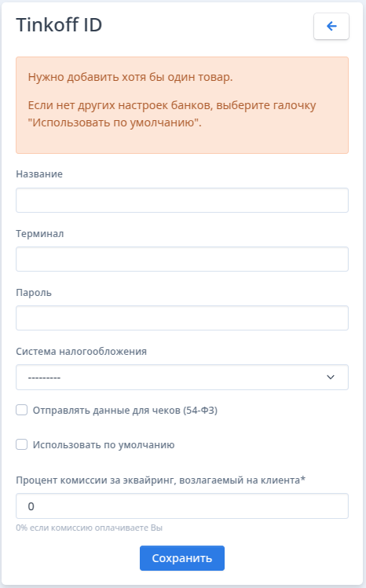This screenshot has width=366, height=588.
Task: Click the blue Сохранить button
Action: coord(182,558)
